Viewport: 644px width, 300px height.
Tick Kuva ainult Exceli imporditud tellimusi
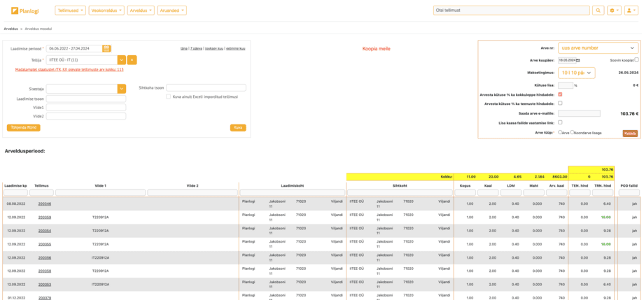[x=169, y=97]
